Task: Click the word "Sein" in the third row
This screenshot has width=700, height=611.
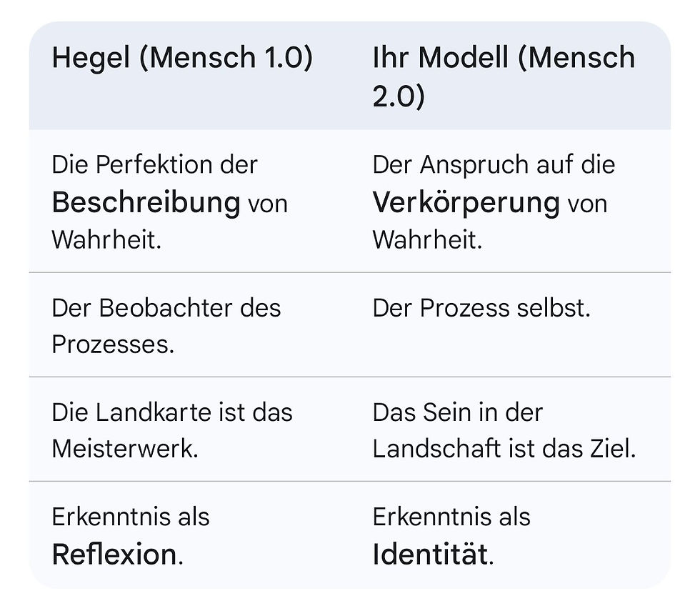Action: 433,412
